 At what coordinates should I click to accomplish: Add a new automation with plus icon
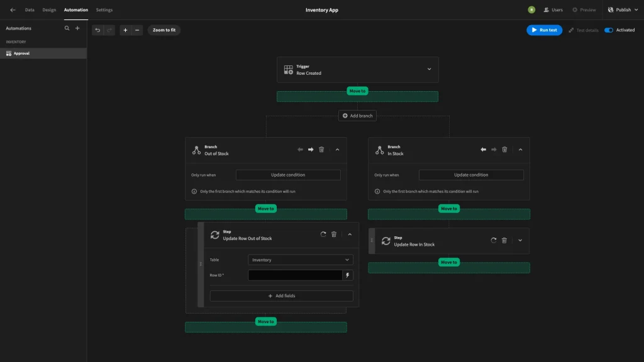click(x=77, y=28)
